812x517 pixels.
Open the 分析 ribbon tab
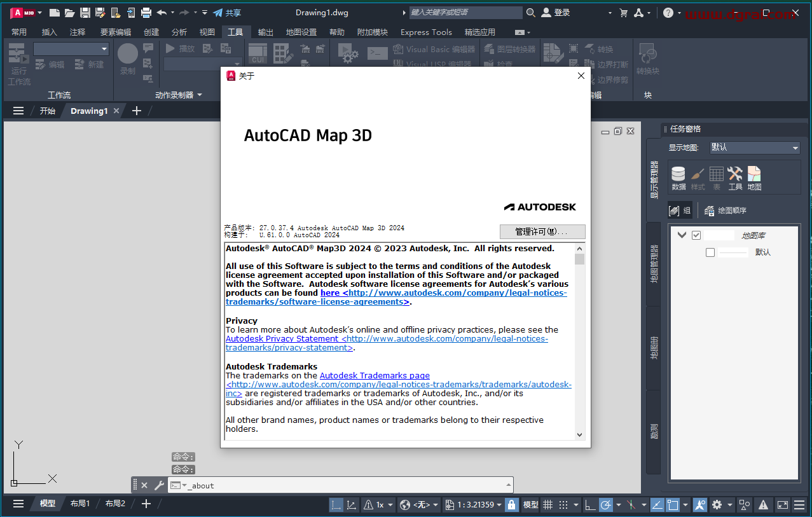pos(179,32)
